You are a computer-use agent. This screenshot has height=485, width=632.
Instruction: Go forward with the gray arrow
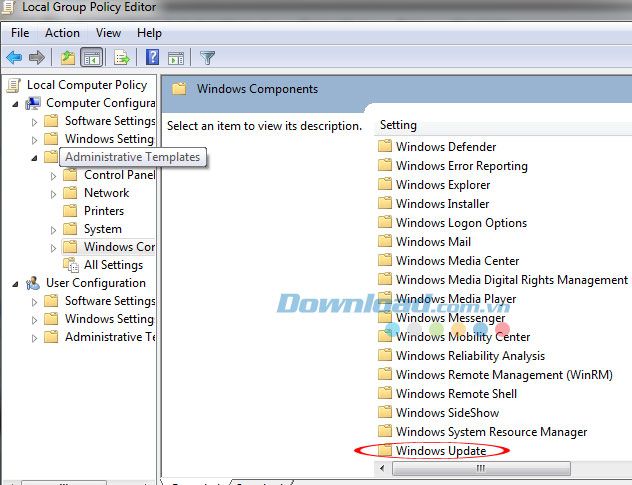pos(37,58)
